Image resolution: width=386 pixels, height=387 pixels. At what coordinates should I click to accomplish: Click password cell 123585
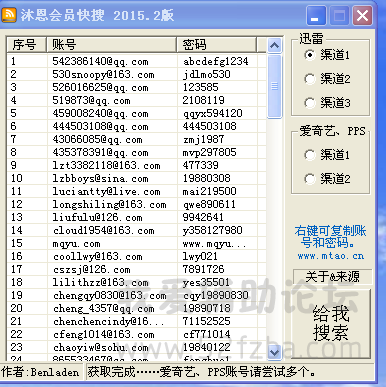(x=201, y=87)
